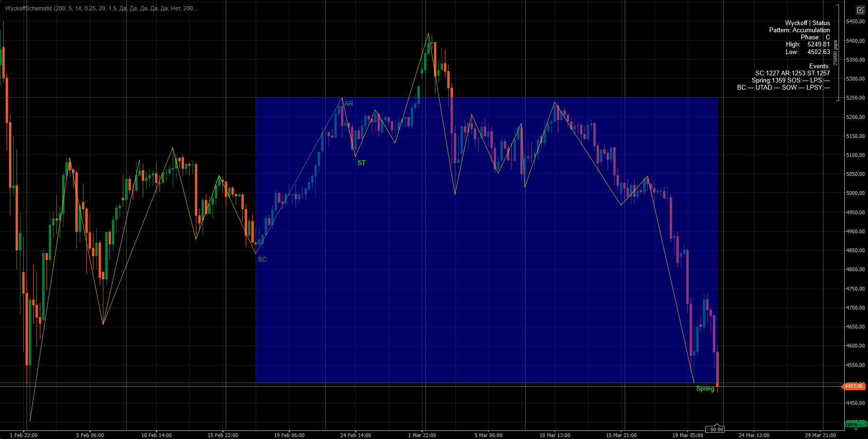Viewport: 868px width, 439px height.
Task: Click the 00:00 time marker on time axis
Action: [x=717, y=430]
